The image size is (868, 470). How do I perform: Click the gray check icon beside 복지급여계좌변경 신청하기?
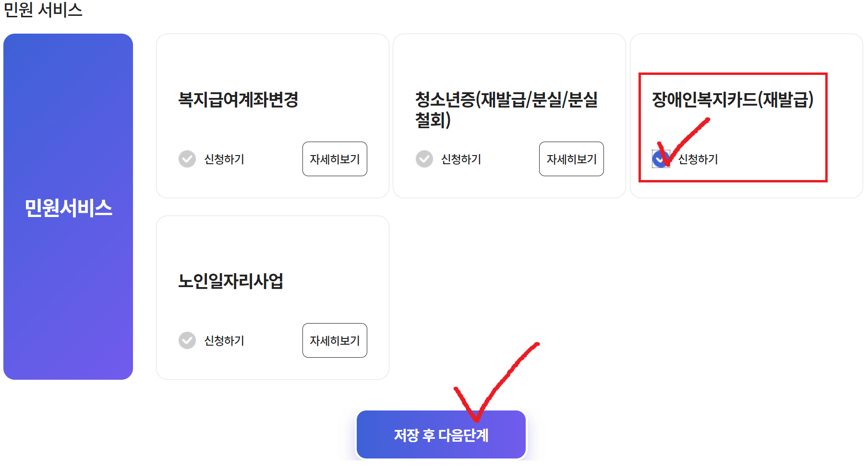click(187, 159)
